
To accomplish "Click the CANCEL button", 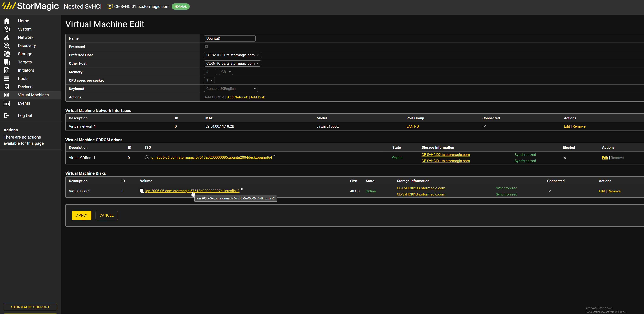I will point(107,216).
